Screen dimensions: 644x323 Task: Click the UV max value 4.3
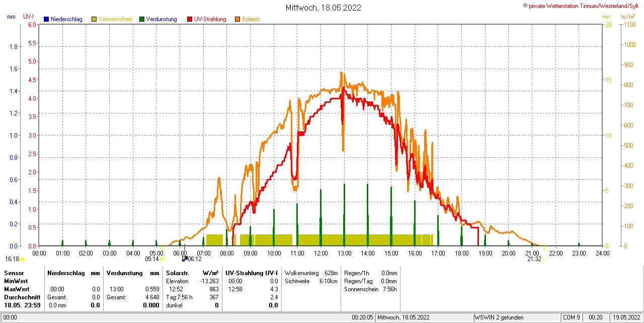coord(274,289)
